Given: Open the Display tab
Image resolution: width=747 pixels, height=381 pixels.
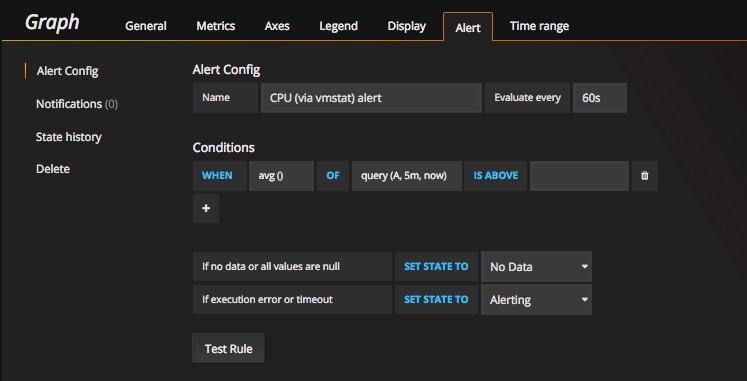Looking at the screenshot, I should click(x=406, y=26).
